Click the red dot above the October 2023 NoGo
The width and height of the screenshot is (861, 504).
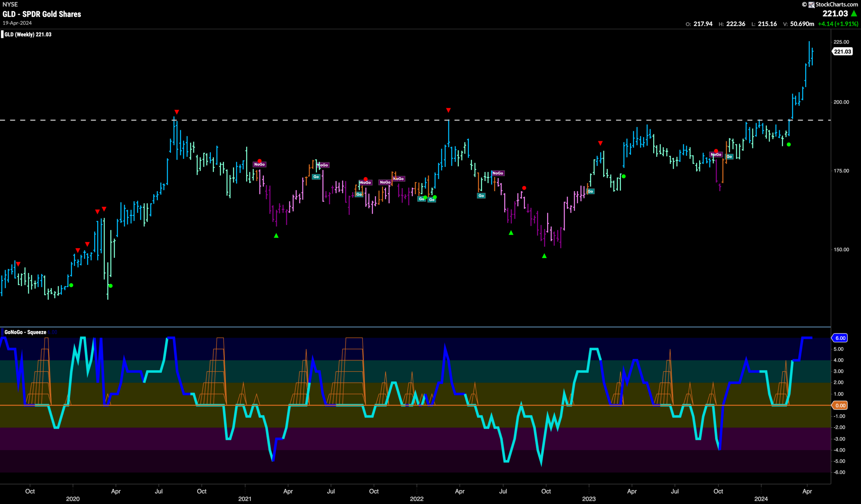pyautogui.click(x=716, y=151)
